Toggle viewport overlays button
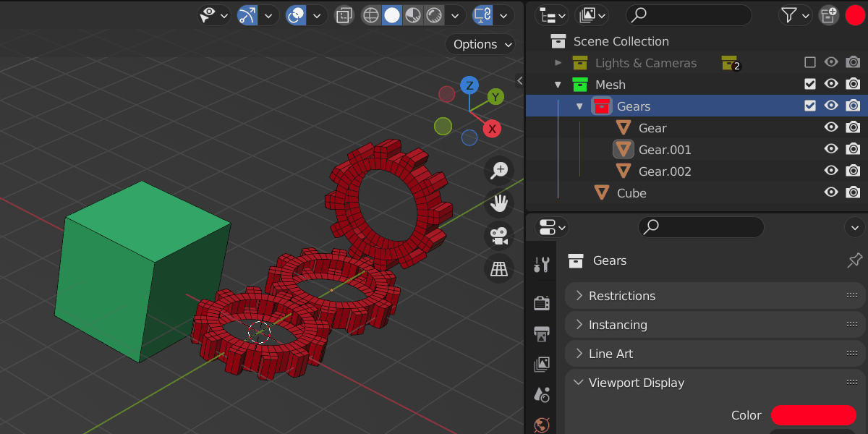868x434 pixels. tap(296, 15)
